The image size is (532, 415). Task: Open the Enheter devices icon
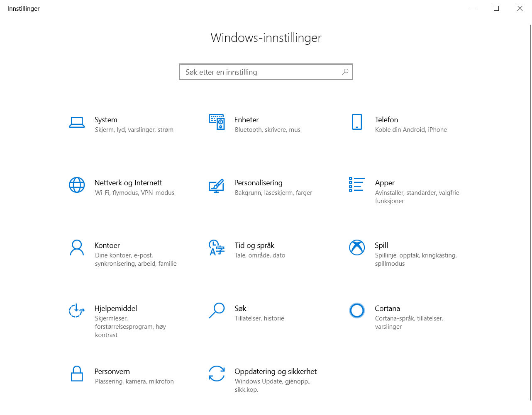(x=217, y=122)
